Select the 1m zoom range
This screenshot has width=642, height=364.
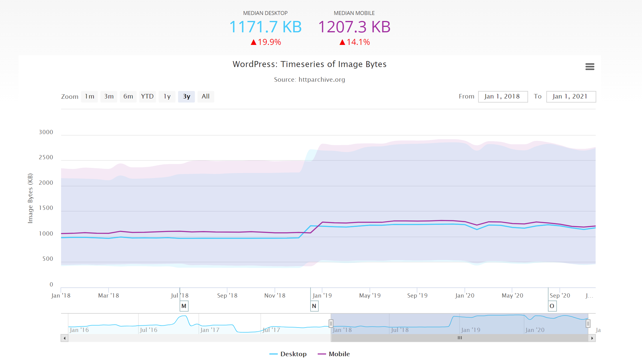pyautogui.click(x=89, y=96)
